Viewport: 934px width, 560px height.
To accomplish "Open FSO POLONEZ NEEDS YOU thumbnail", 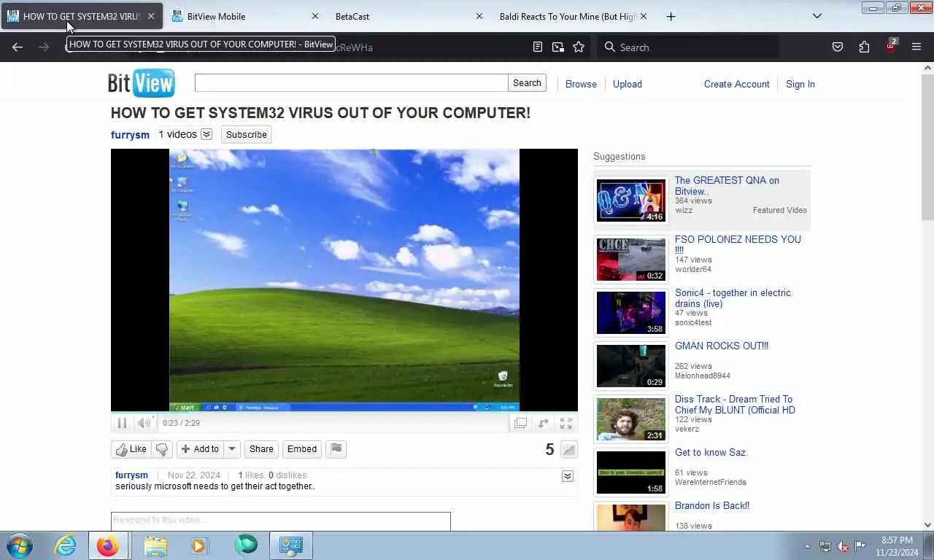I will (x=631, y=260).
